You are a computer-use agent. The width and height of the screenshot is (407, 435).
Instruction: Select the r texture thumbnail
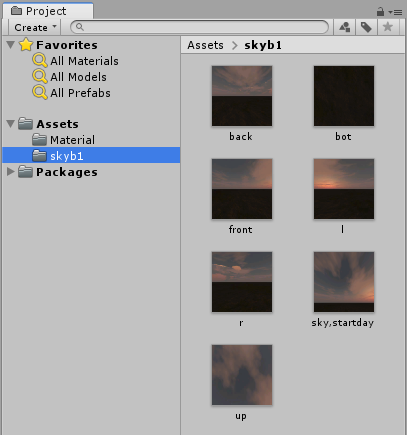[242, 282]
